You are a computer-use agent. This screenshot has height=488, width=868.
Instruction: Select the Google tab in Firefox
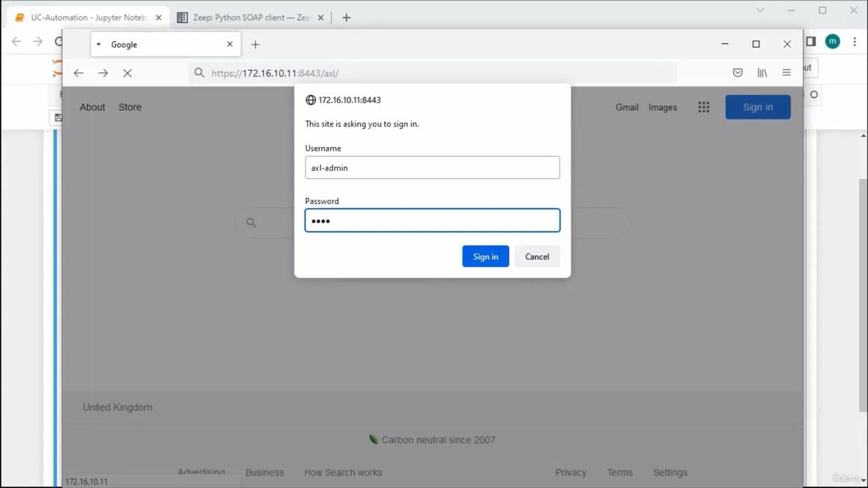pyautogui.click(x=165, y=45)
